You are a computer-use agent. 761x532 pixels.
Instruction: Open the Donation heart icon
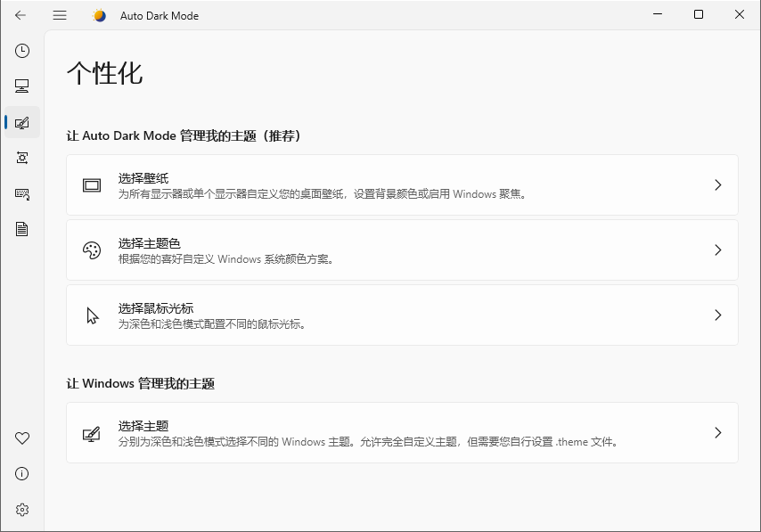(x=22, y=438)
